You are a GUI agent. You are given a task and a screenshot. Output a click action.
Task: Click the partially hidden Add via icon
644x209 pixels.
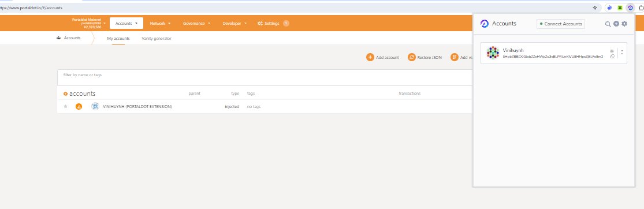tap(454, 58)
